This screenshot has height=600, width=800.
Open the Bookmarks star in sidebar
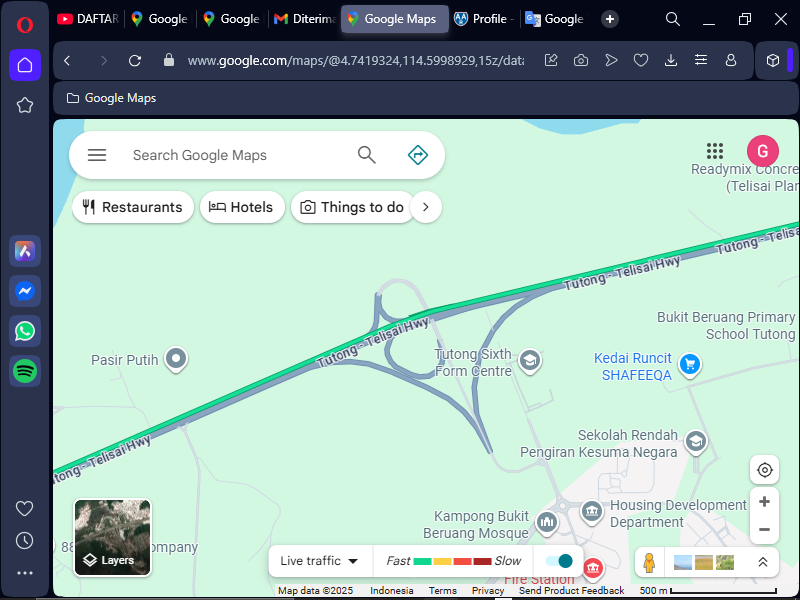[24, 105]
